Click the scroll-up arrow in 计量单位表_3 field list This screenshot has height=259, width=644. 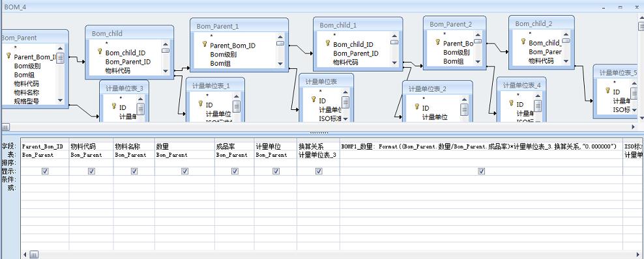[140, 99]
